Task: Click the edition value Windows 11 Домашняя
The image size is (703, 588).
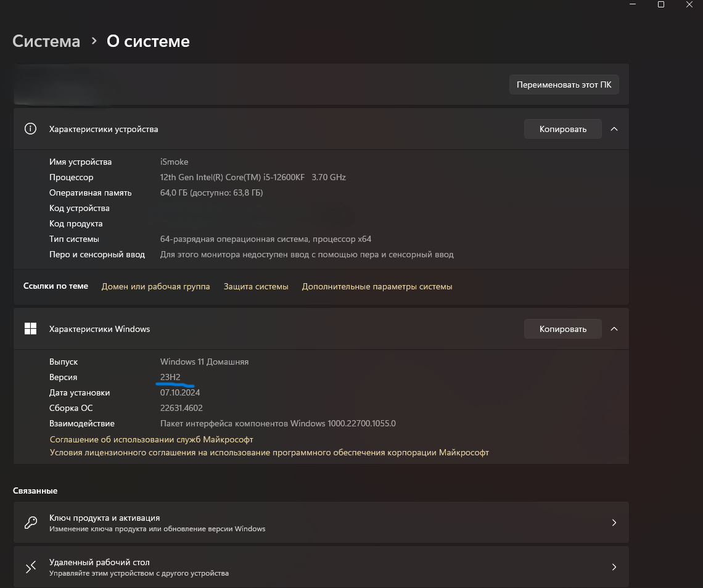Action: tap(204, 362)
